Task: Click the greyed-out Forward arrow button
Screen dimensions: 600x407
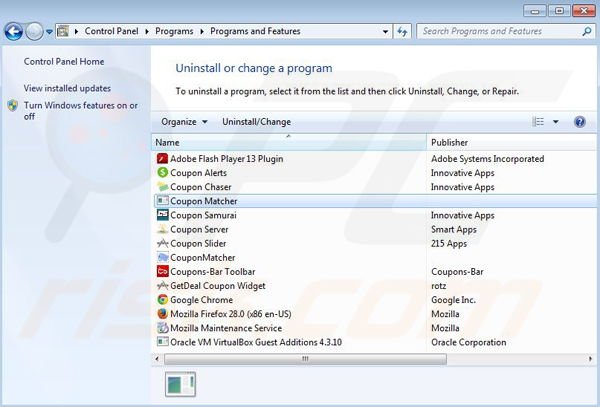Action: click(x=34, y=31)
